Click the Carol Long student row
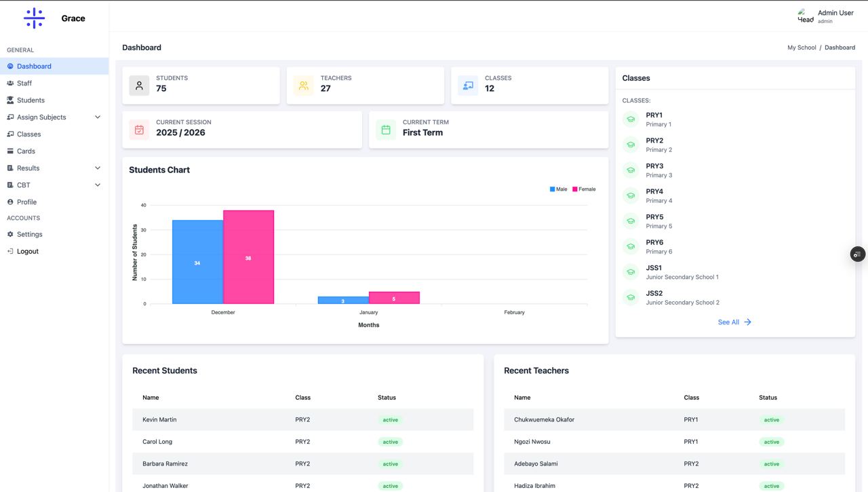Image resolution: width=868 pixels, height=492 pixels. pyautogui.click(x=302, y=442)
